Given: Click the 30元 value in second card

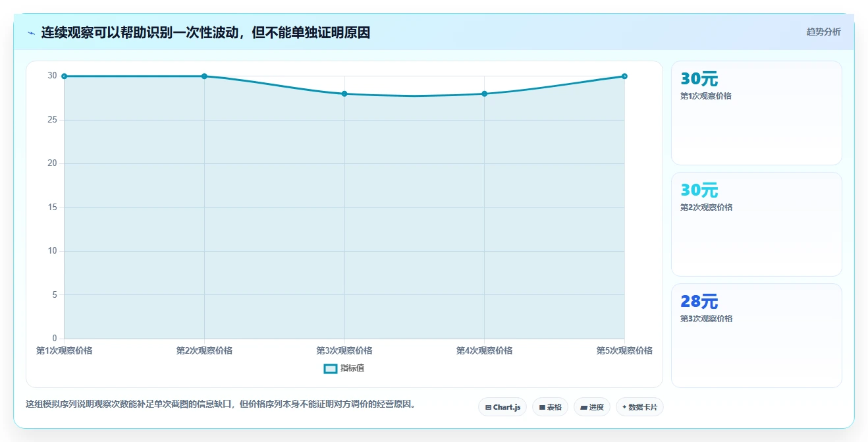Looking at the screenshot, I should (x=699, y=190).
